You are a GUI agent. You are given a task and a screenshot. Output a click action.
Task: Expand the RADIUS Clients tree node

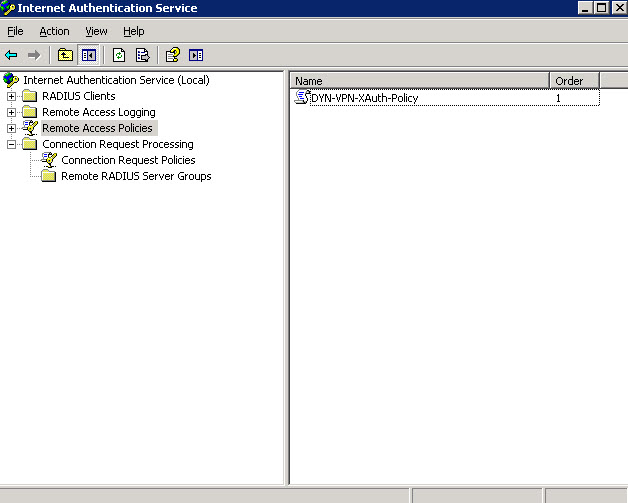click(12, 96)
